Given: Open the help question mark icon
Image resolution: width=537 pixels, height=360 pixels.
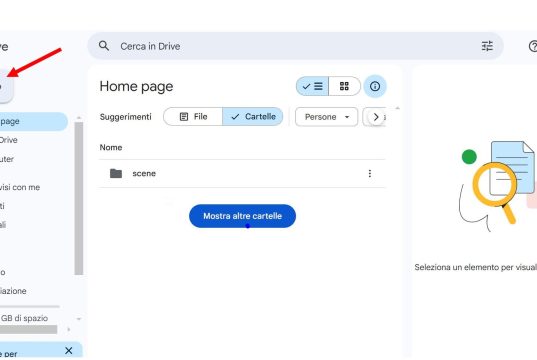Looking at the screenshot, I should tap(533, 46).
